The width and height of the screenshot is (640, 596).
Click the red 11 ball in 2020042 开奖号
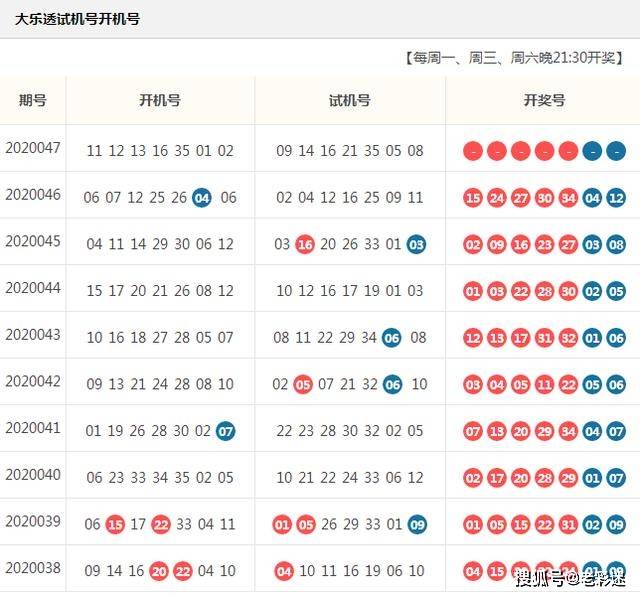[544, 385]
